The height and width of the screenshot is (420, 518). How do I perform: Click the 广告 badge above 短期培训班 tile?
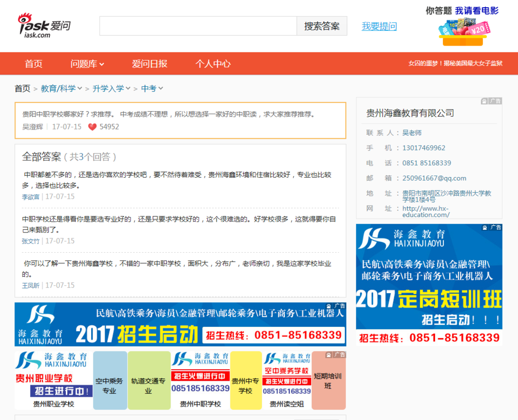335,355
